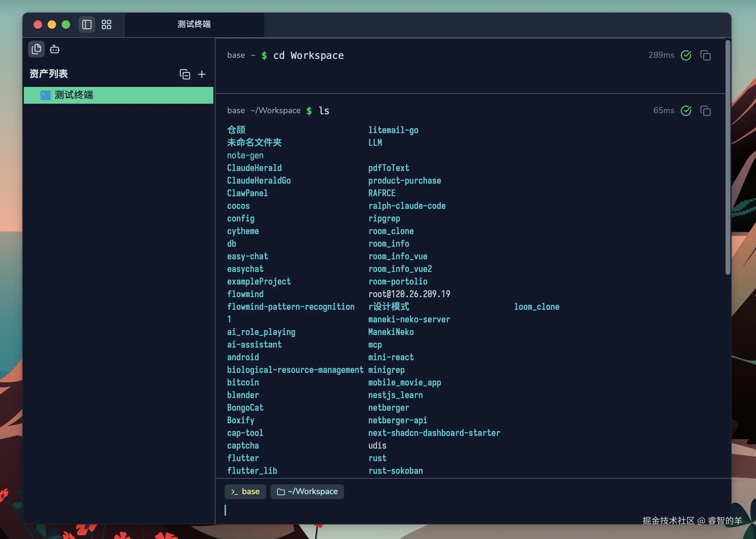Click the 资产列表 header label
The height and width of the screenshot is (539, 756).
49,74
